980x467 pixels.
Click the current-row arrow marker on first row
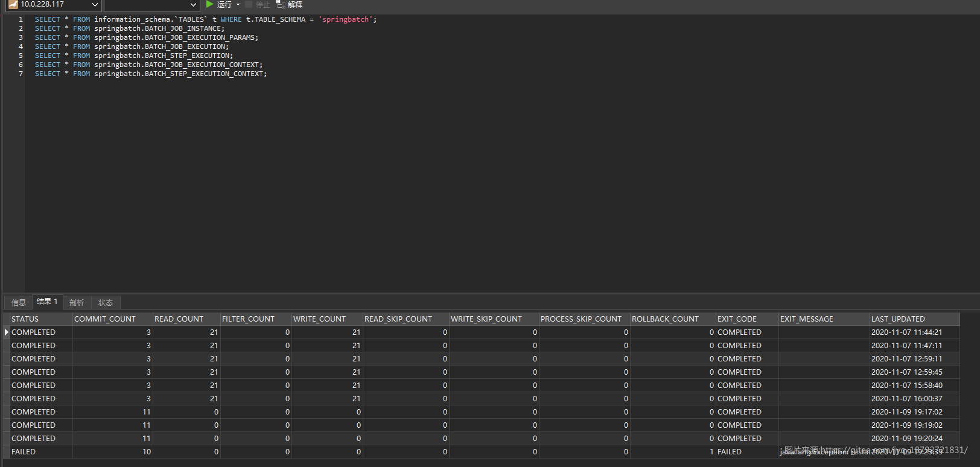tap(7, 332)
